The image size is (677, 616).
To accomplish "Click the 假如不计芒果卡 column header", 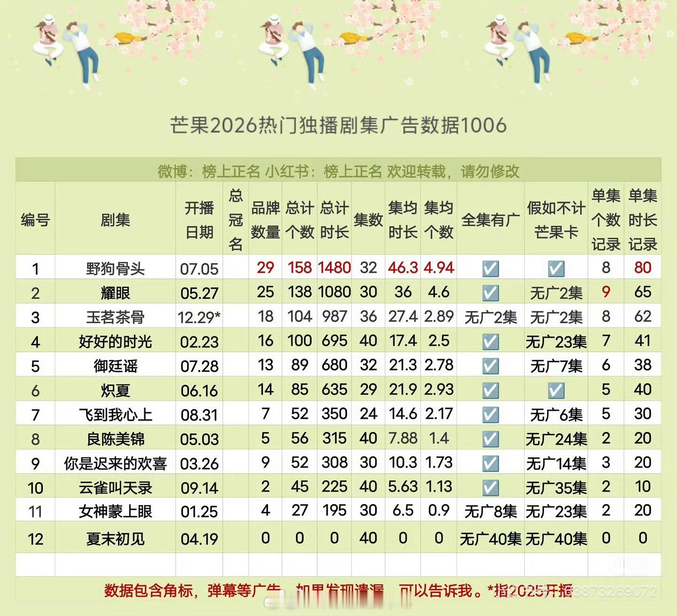I will 556,220.
